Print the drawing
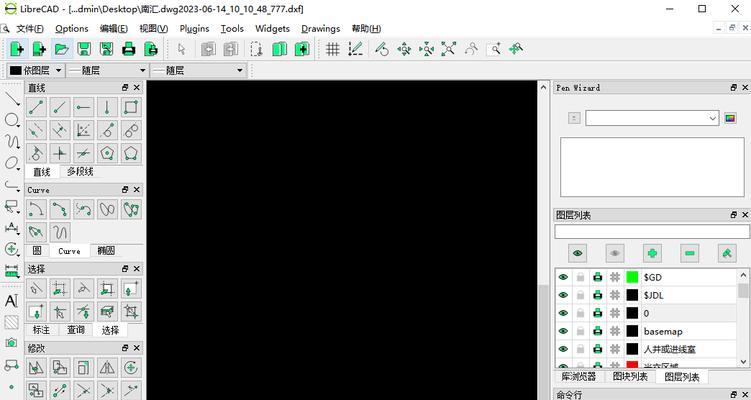This screenshot has width=751, height=400. (x=128, y=49)
